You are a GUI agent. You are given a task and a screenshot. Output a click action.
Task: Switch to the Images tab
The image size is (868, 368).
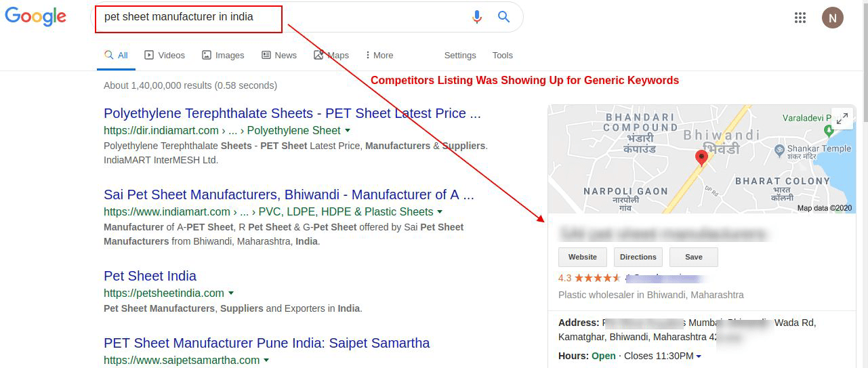[223, 56]
